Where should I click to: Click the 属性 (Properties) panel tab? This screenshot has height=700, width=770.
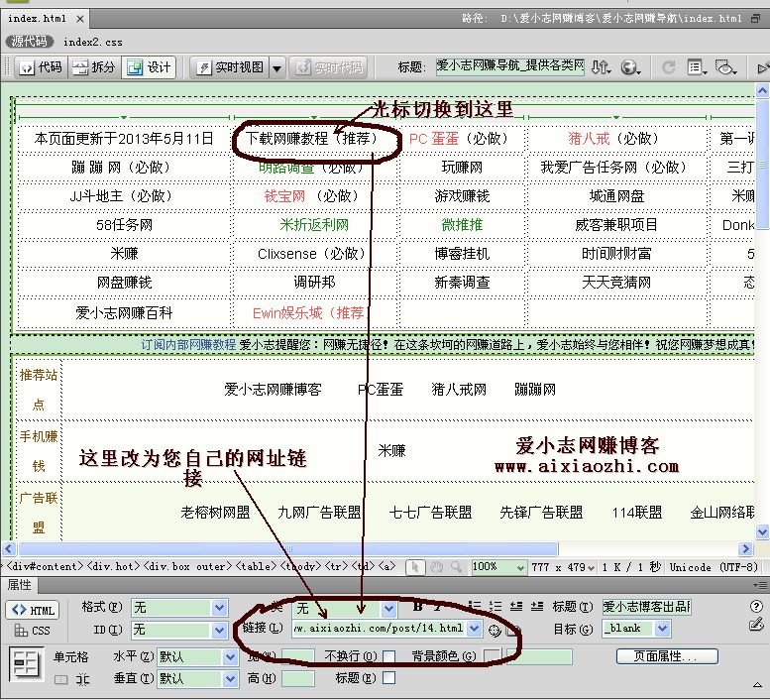click(20, 586)
